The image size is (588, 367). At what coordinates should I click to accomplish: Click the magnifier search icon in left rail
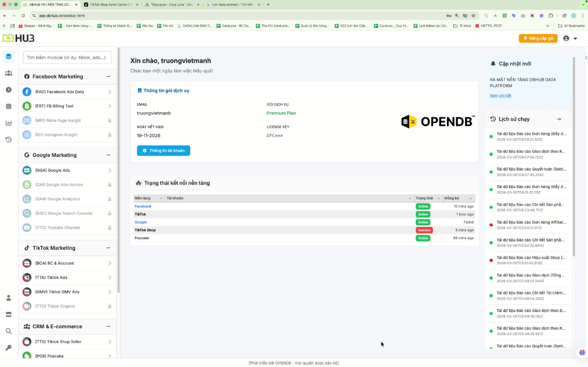tap(8, 331)
